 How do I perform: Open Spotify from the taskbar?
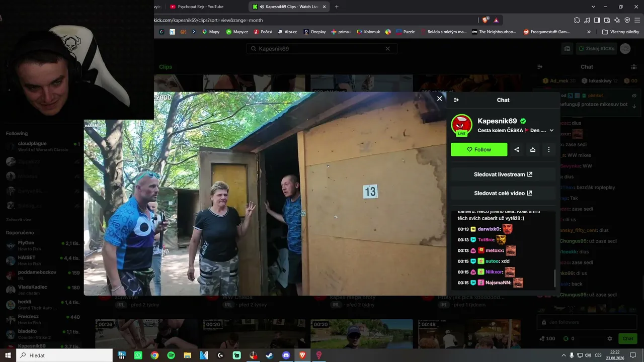pos(171,355)
